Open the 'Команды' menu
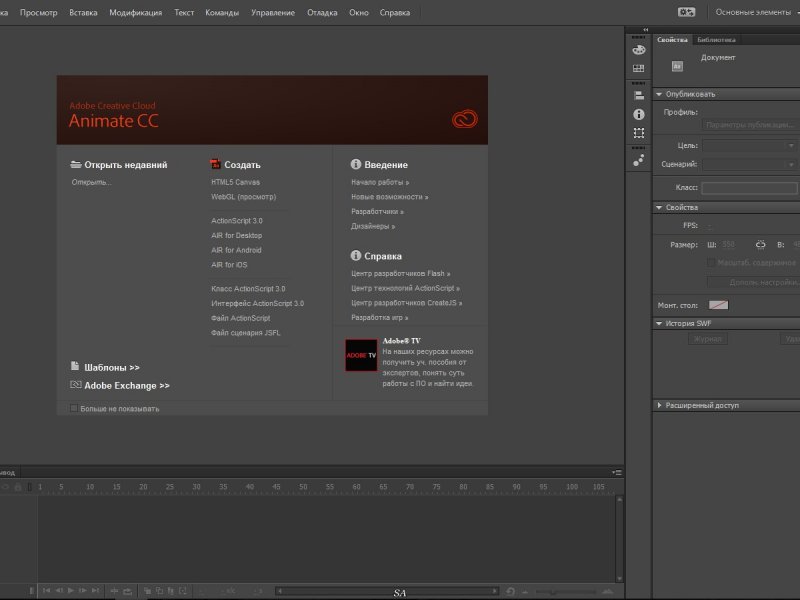 pos(222,13)
